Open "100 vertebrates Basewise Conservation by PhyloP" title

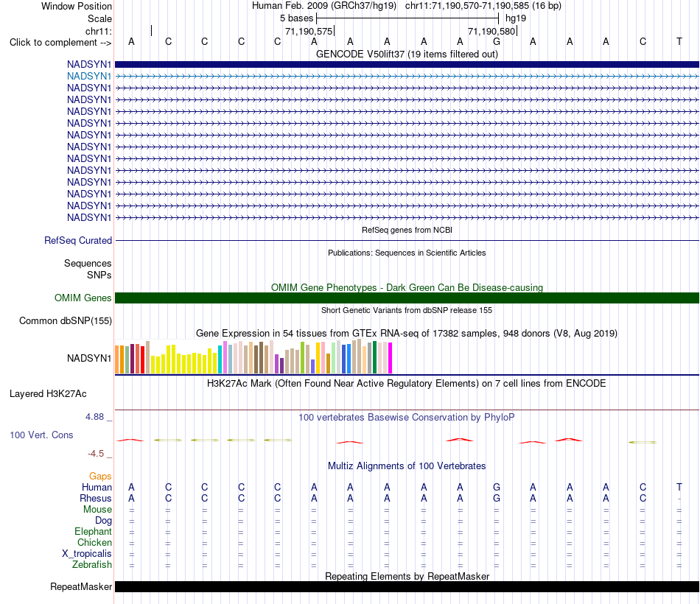[407, 418]
